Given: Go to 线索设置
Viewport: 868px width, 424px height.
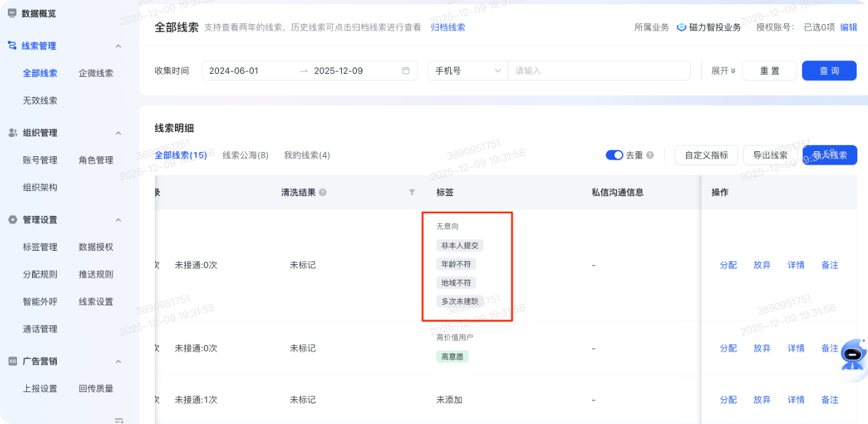Looking at the screenshot, I should click(96, 302).
